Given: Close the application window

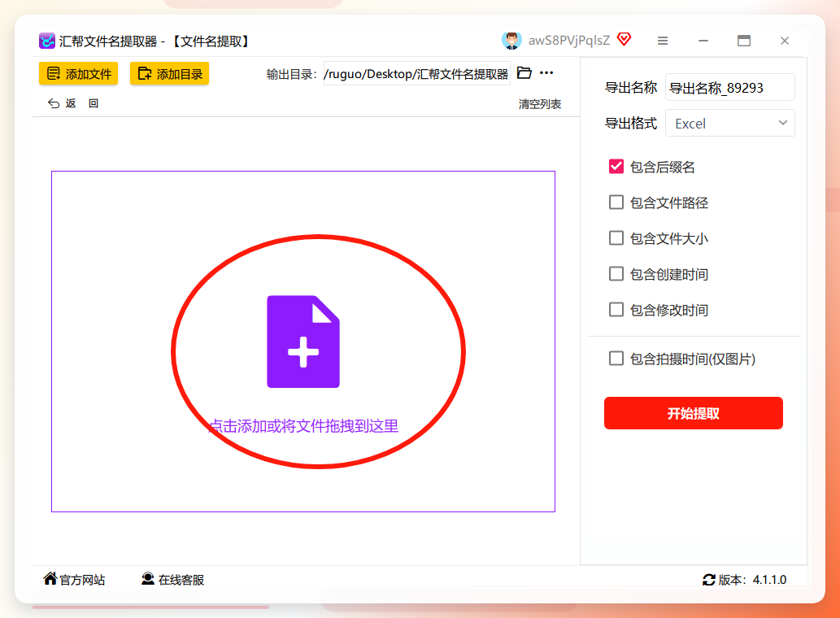Looking at the screenshot, I should point(785,41).
